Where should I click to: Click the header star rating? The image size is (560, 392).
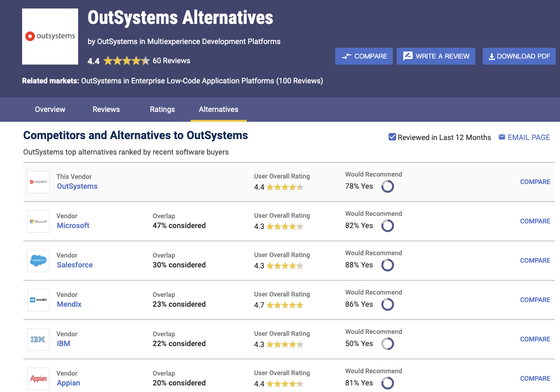tap(126, 61)
